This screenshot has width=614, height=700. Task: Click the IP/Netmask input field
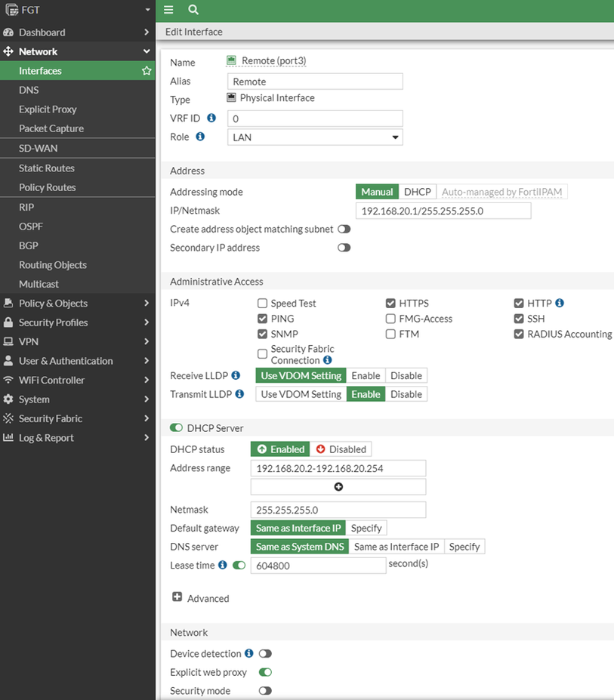[443, 211]
